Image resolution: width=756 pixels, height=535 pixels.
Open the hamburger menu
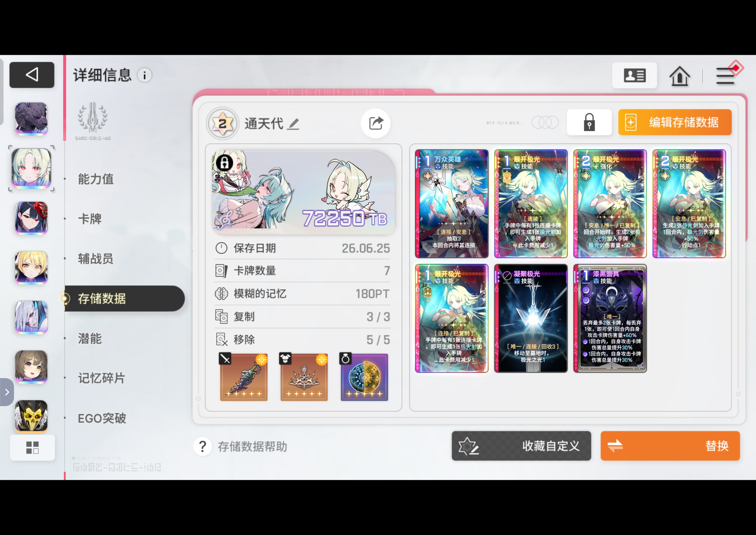tap(725, 76)
